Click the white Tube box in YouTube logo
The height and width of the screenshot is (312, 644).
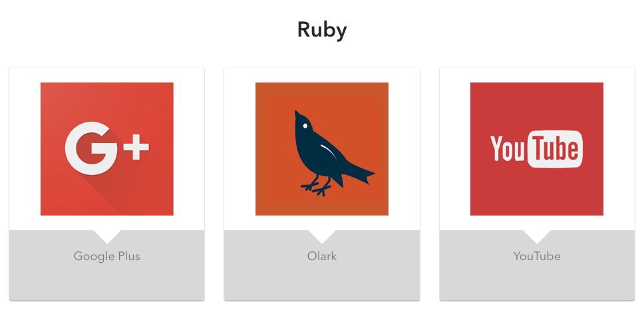click(555, 150)
